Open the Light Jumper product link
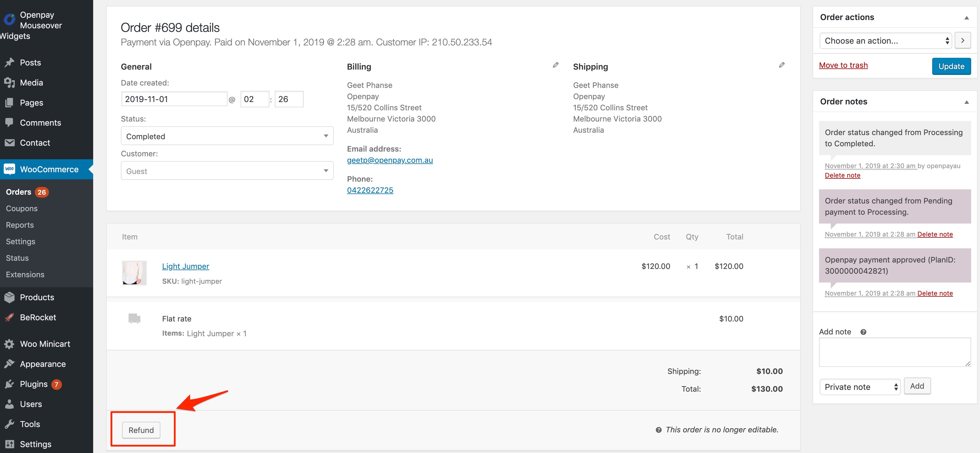980x453 pixels. point(185,266)
